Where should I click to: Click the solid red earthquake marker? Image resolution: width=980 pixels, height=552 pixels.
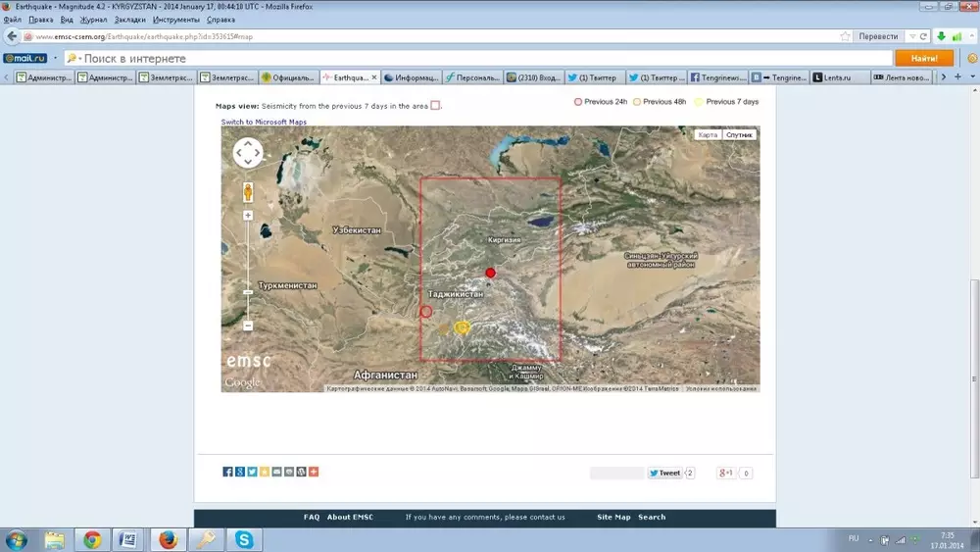tap(491, 273)
